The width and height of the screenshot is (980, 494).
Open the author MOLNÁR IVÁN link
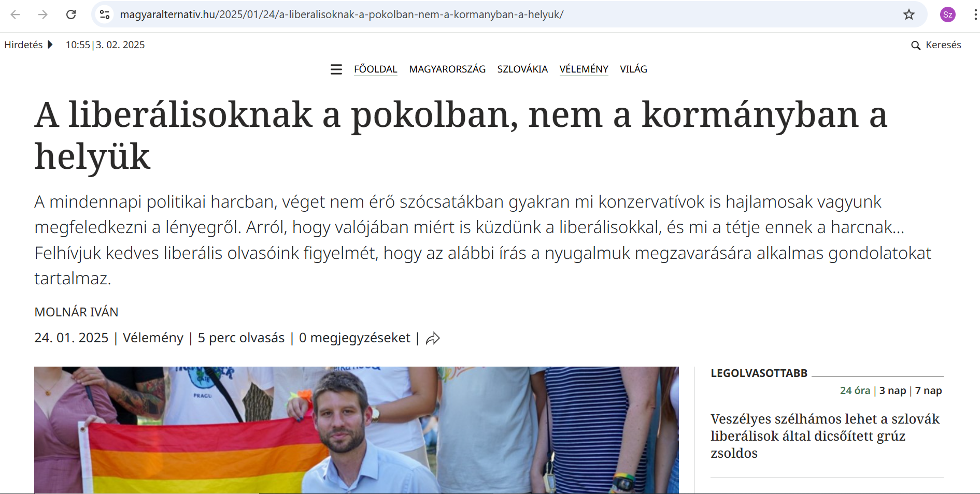[76, 312]
